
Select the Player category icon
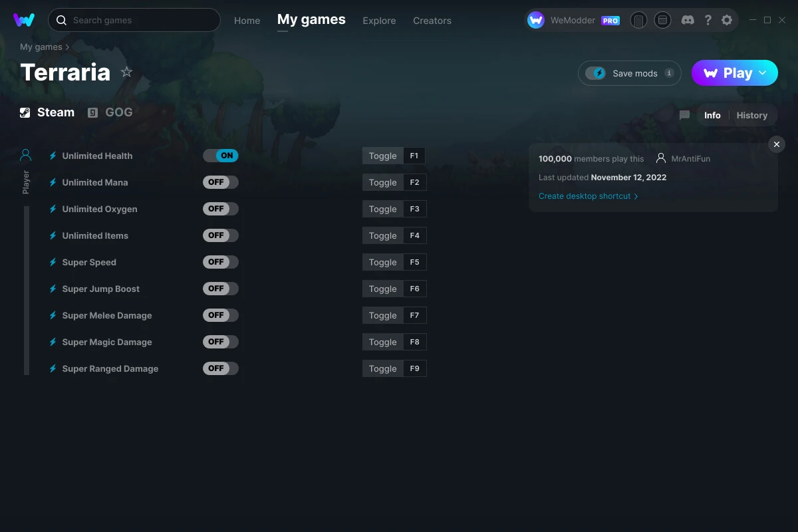pyautogui.click(x=26, y=155)
